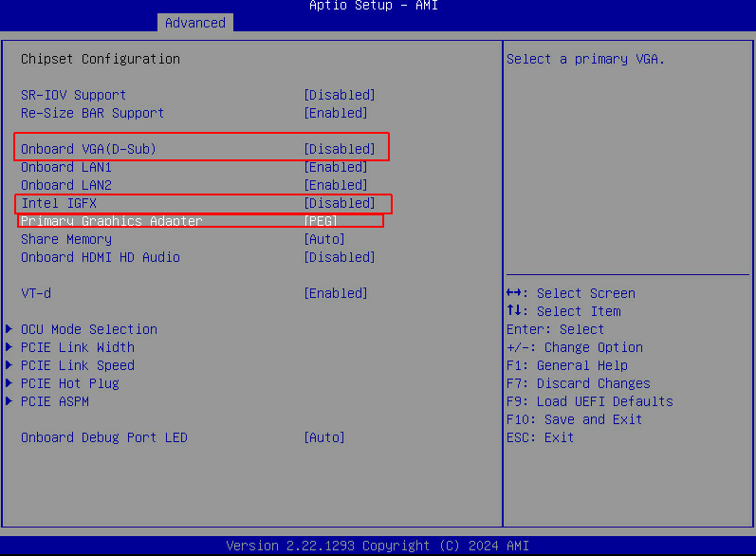756x556 pixels.
Task: Click the OCU Mode Selection arrow icon
Action: coord(9,329)
